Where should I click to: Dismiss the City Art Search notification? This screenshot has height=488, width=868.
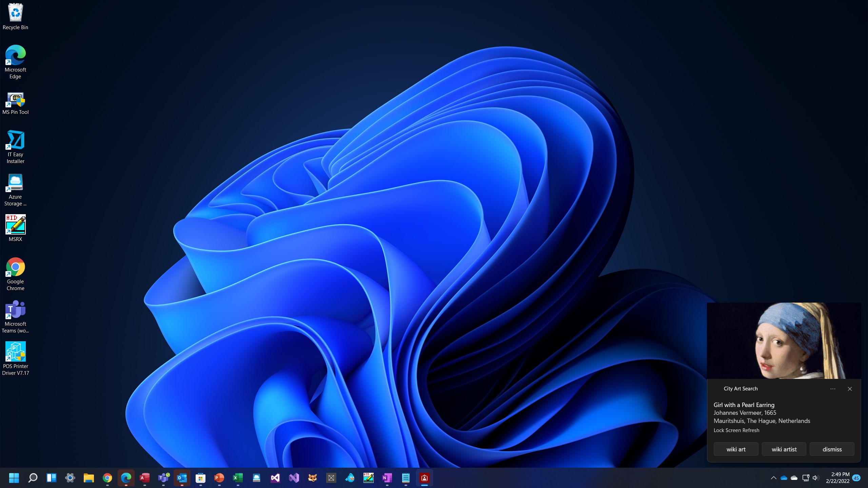(x=832, y=449)
